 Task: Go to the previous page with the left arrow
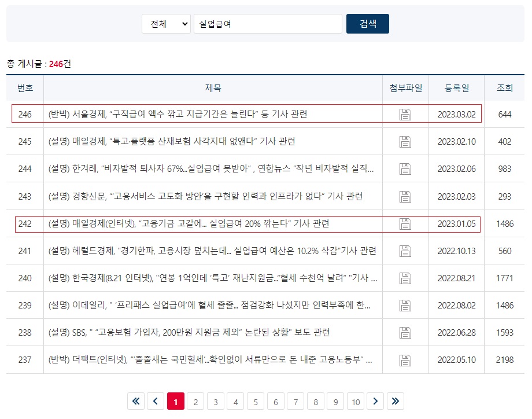click(156, 401)
